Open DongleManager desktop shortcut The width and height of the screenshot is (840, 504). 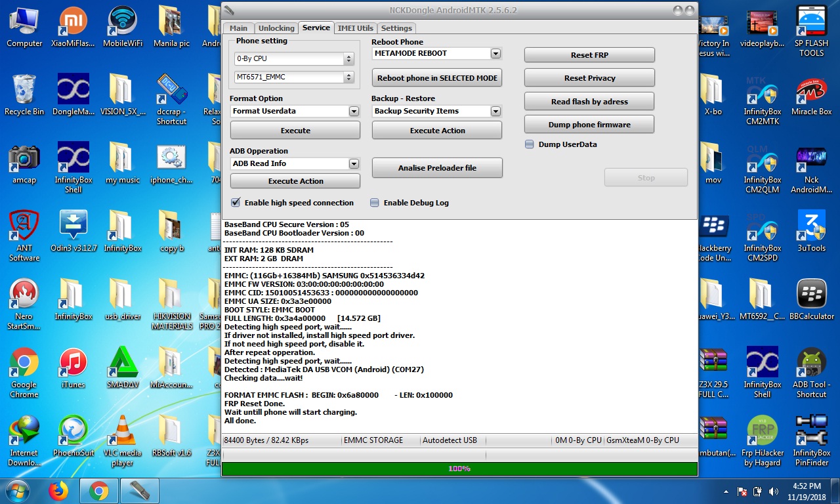tap(73, 96)
